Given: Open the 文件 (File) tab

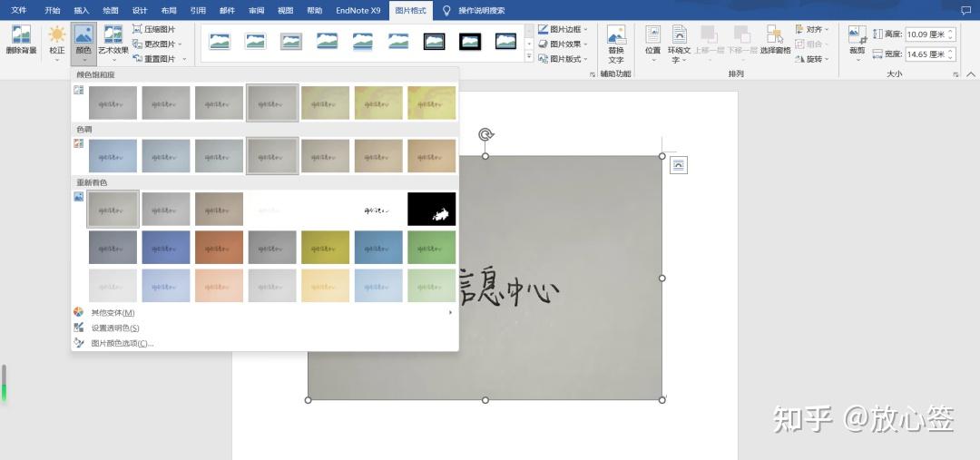Looking at the screenshot, I should click(x=19, y=11).
